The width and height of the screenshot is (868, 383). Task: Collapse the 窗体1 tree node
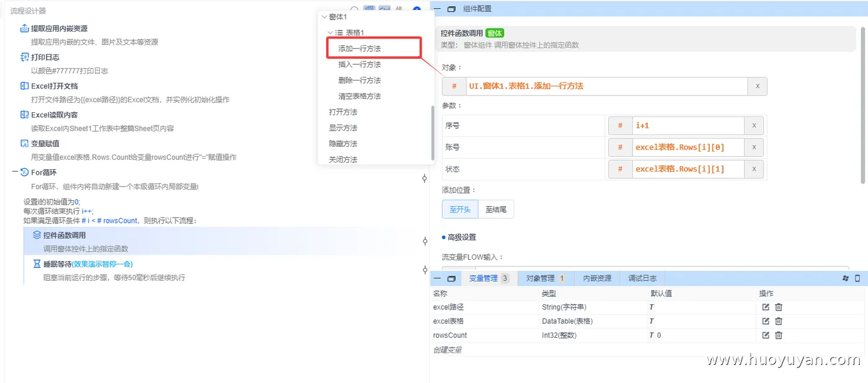click(x=324, y=17)
